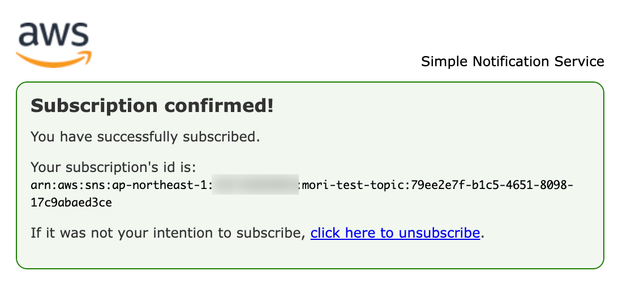This screenshot has width=644, height=301.
Task: Click the word Subscription in the heading
Action: click(94, 106)
